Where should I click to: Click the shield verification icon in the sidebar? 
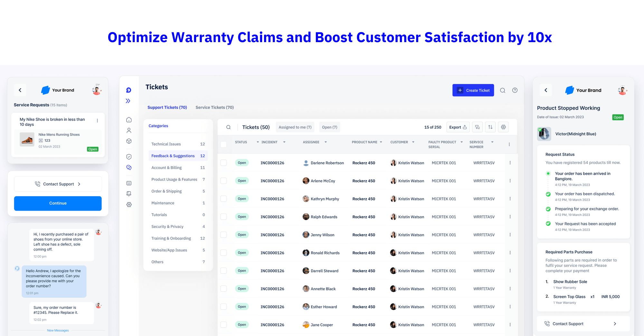coord(129,157)
